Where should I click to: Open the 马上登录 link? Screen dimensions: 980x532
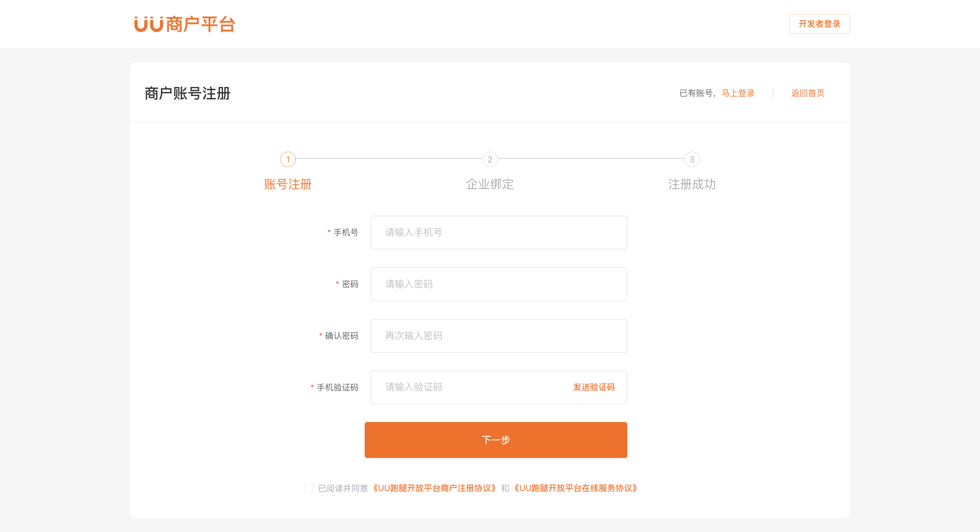pyautogui.click(x=738, y=93)
